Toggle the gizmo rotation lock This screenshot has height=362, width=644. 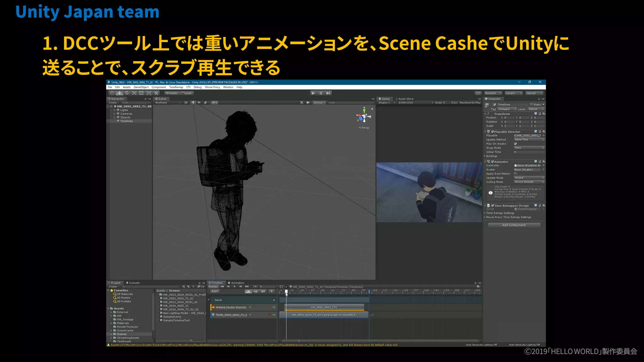click(372, 109)
